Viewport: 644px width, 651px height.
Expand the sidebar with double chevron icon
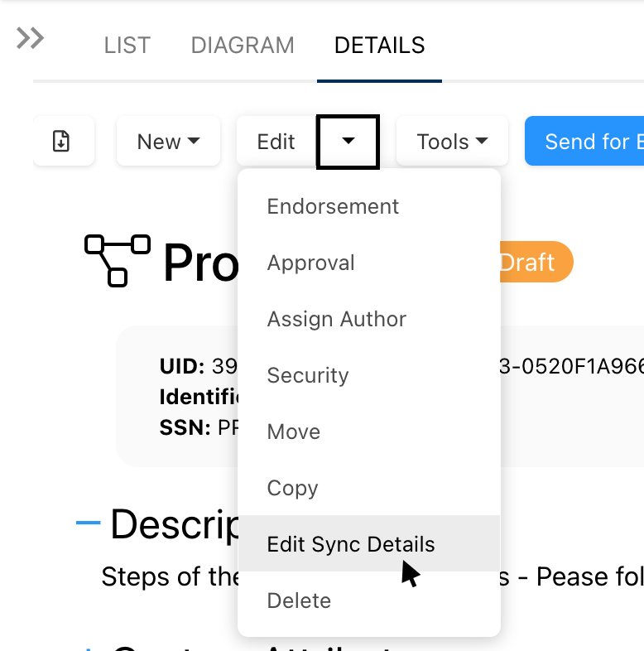31,38
